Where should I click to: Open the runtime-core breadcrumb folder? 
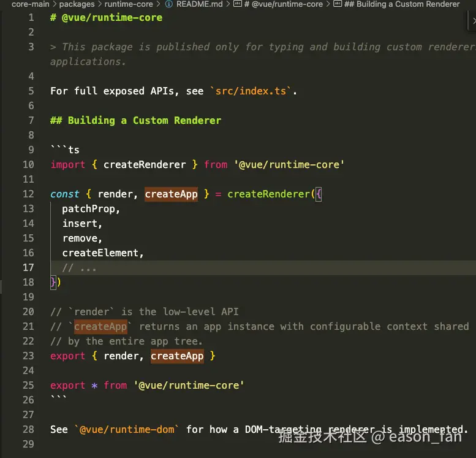(129, 4)
